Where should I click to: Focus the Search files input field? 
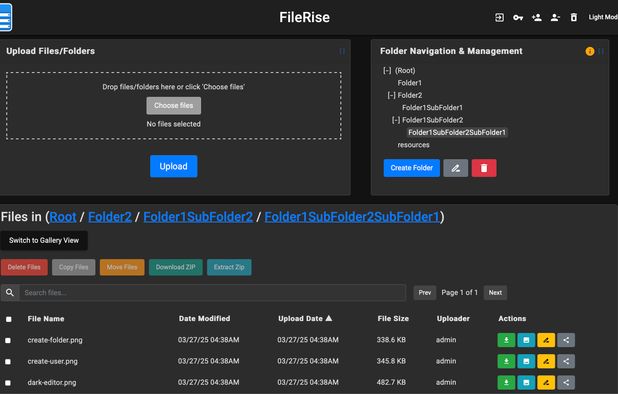[x=213, y=293]
